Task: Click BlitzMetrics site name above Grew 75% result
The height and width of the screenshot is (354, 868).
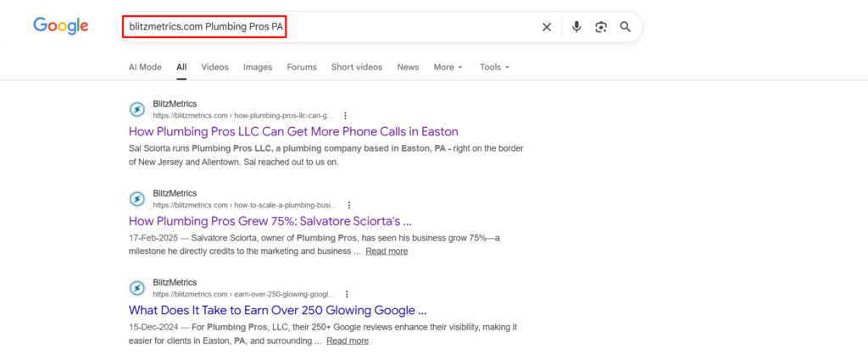Action: pos(175,194)
